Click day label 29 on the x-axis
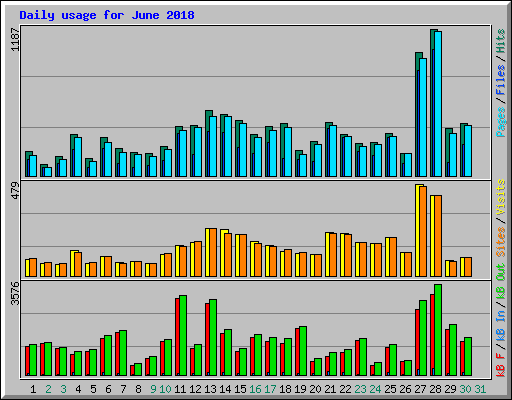 tap(450, 389)
